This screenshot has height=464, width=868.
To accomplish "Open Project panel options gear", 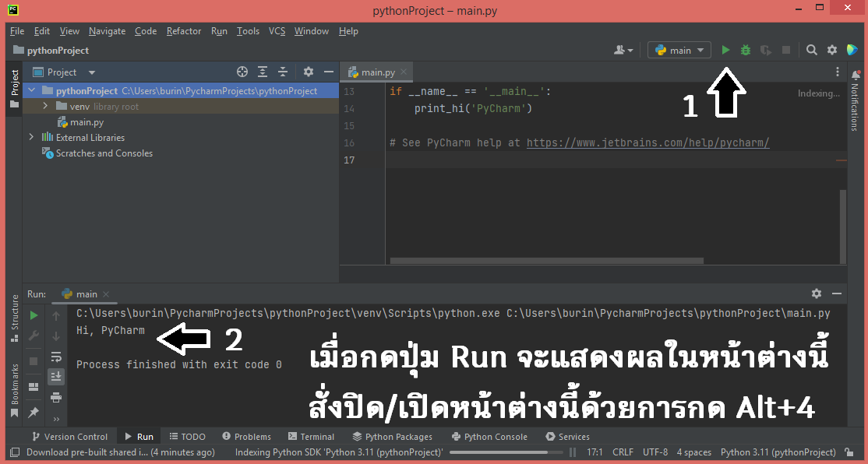I will click(309, 72).
